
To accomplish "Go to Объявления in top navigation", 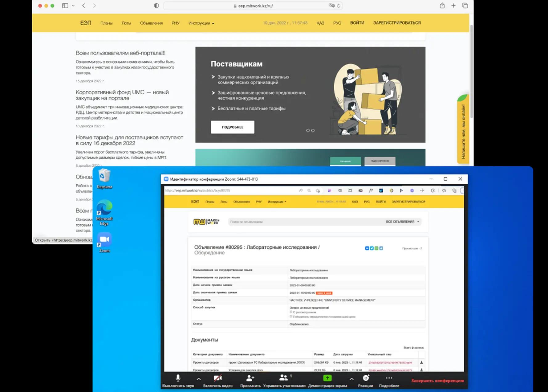I will [x=151, y=23].
